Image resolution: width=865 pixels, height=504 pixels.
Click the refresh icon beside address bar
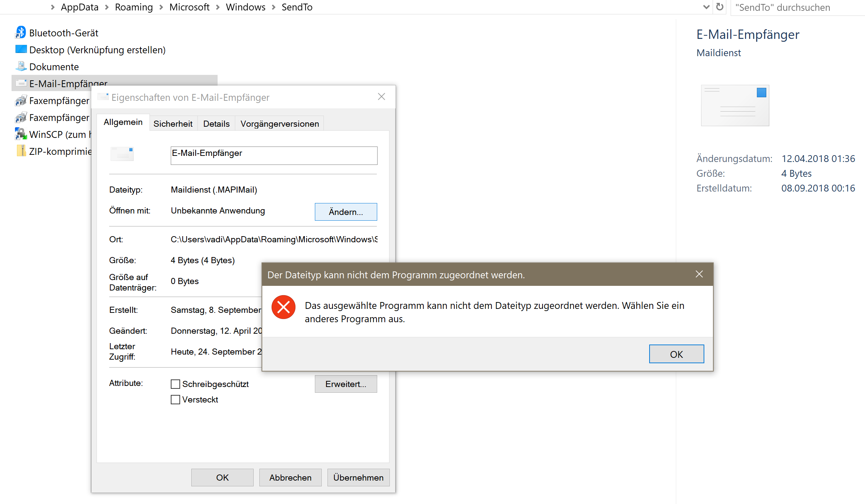pyautogui.click(x=719, y=7)
